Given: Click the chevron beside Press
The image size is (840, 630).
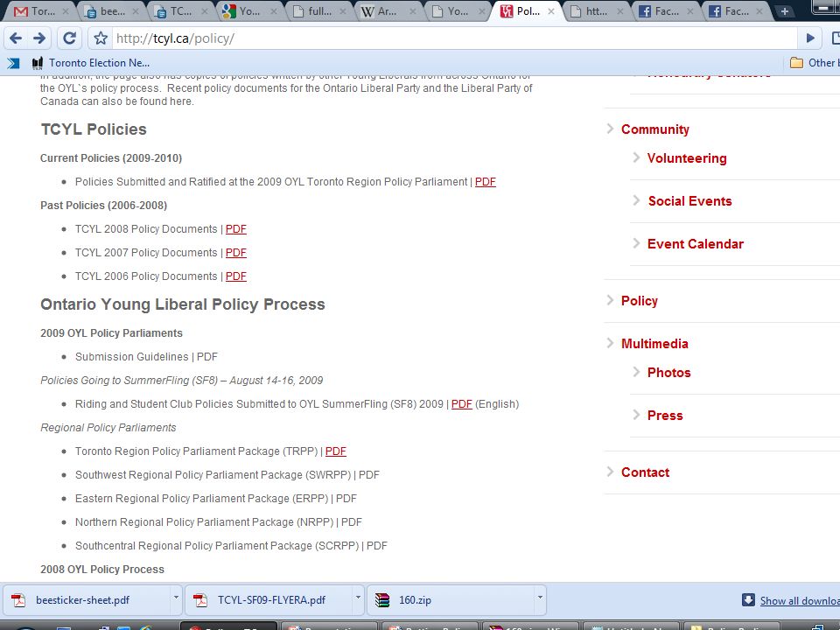Looking at the screenshot, I should point(636,415).
